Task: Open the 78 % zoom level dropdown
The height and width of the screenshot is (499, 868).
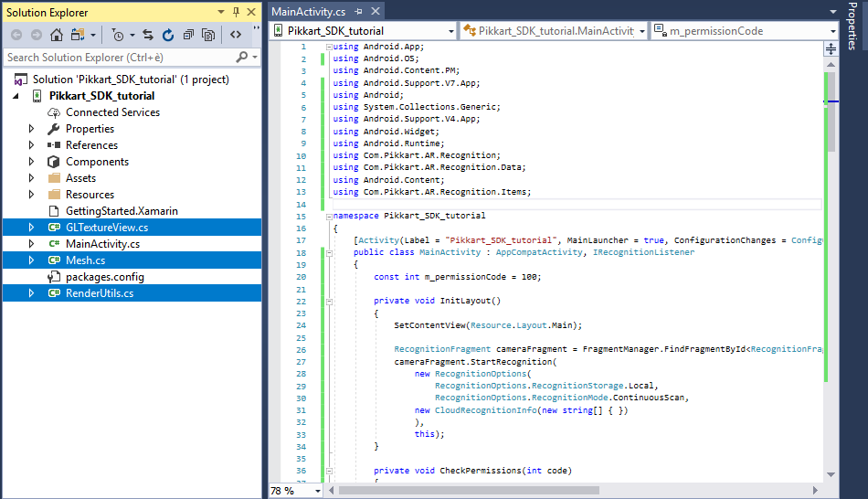Action: point(318,491)
